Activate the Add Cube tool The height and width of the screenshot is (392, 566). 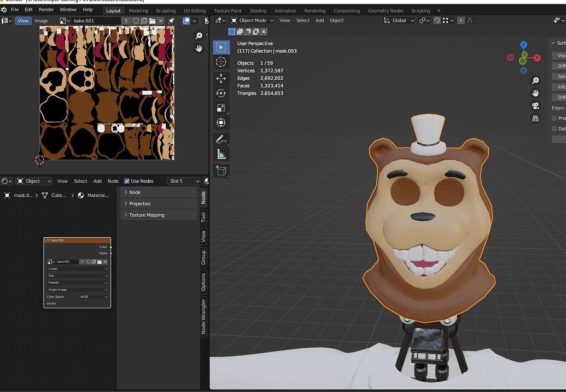coord(221,171)
